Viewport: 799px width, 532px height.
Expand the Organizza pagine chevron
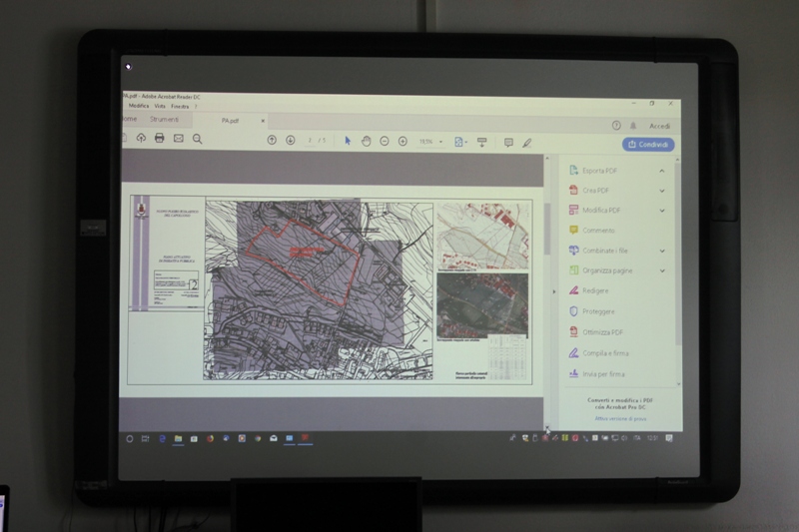[x=662, y=270]
